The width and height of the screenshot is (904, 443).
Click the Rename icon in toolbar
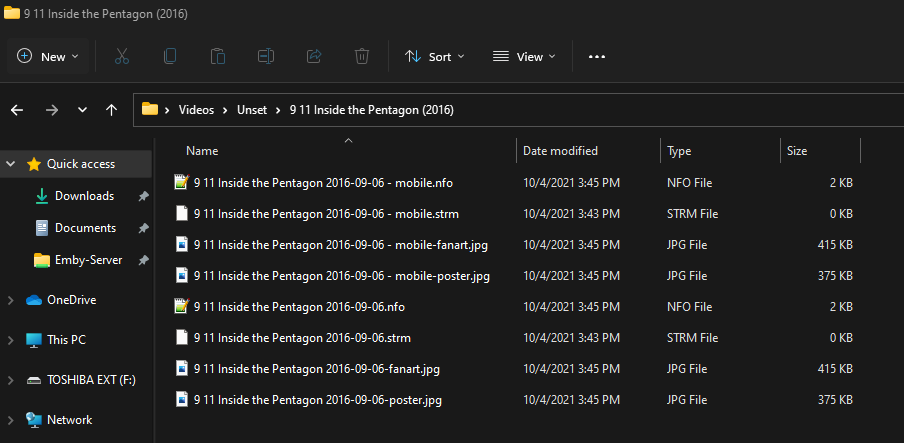tap(266, 57)
